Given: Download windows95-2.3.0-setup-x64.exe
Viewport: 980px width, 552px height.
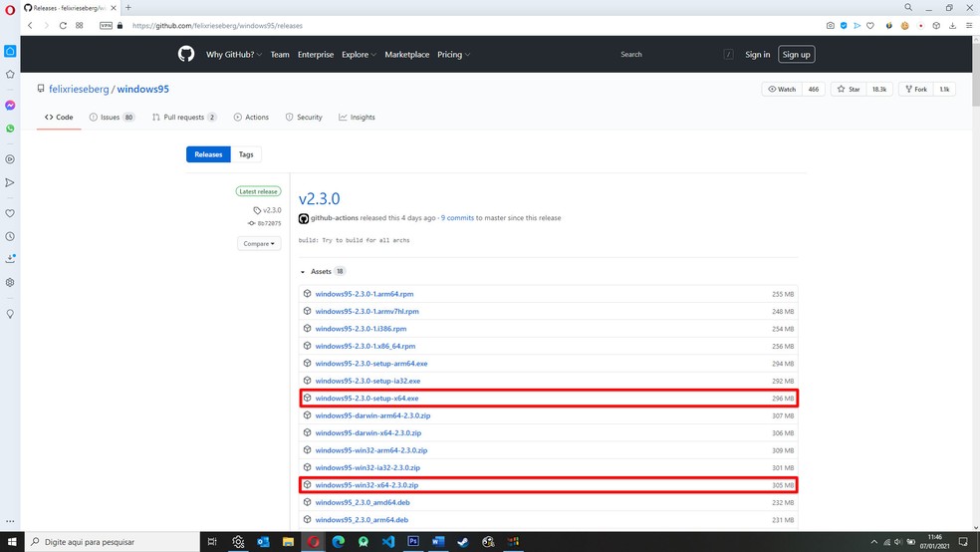Looking at the screenshot, I should tap(367, 399).
